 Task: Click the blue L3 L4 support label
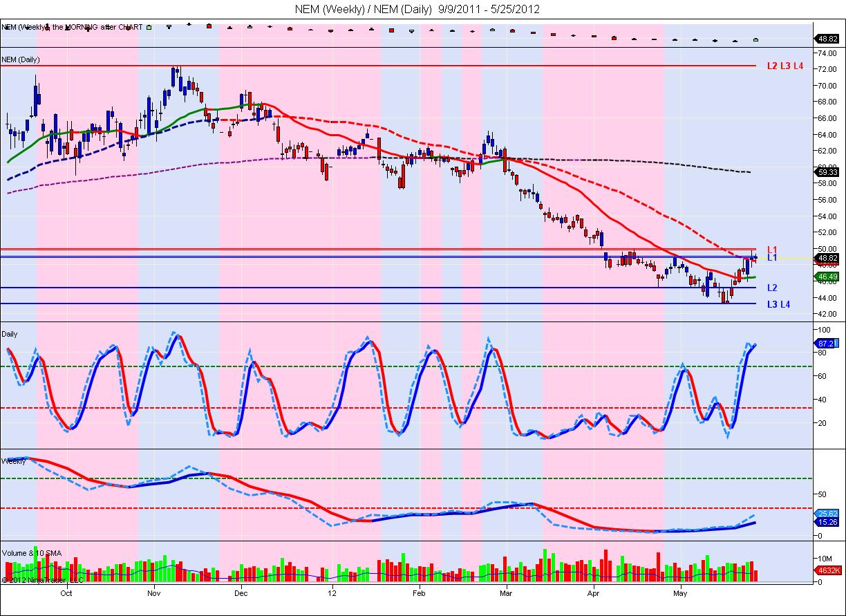[x=778, y=304]
